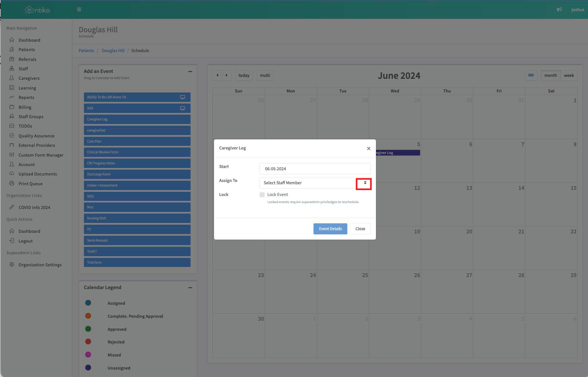
Task: Click the Patients breadcrumb link
Action: coord(86,50)
